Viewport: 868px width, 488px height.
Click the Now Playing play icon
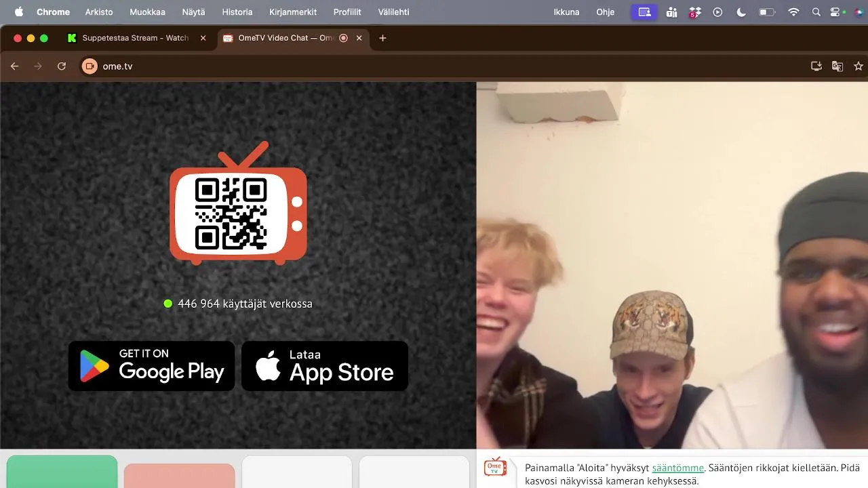point(717,12)
